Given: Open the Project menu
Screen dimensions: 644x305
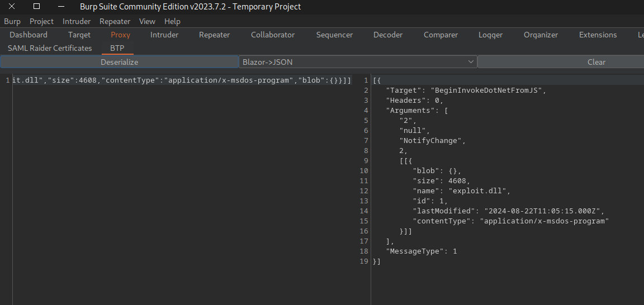Looking at the screenshot, I should pos(41,21).
